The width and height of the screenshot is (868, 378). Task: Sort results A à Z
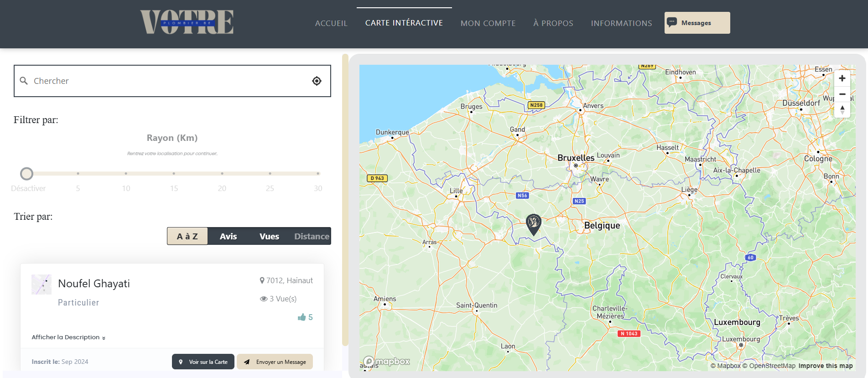click(187, 236)
